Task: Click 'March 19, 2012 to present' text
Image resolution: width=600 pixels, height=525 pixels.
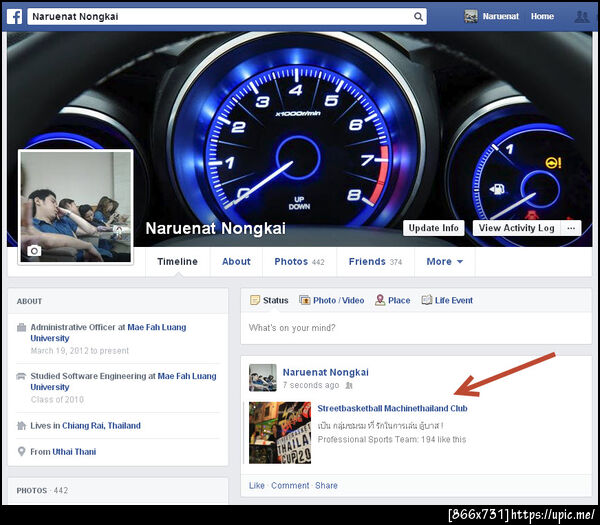Action: (x=80, y=351)
